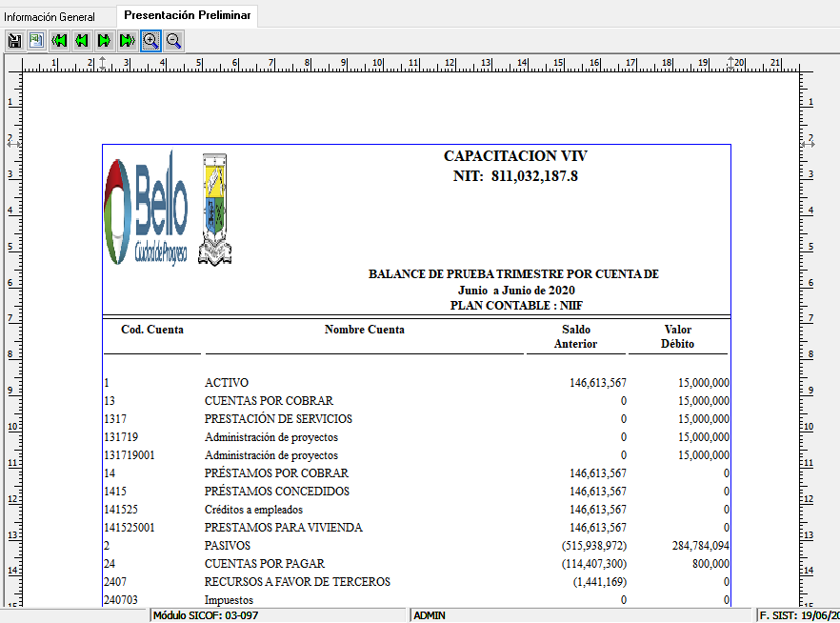Zoom in with the magnifier plus icon
This screenshot has width=840, height=623.
[x=150, y=40]
